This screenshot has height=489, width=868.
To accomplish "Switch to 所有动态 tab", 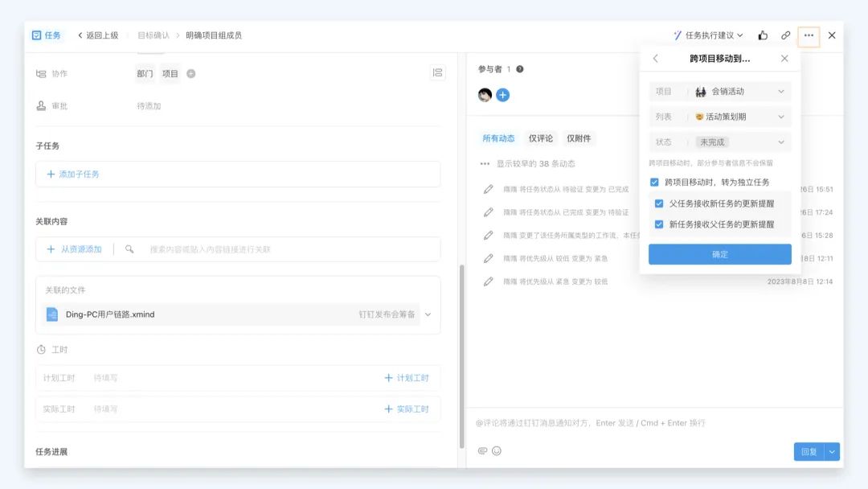I will click(498, 138).
